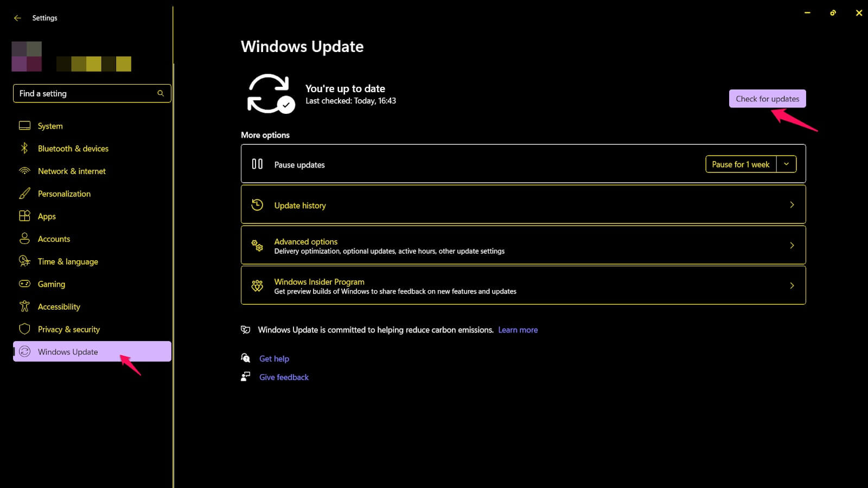The image size is (868, 488).
Task: Click the Update history clock icon
Action: pyautogui.click(x=257, y=204)
